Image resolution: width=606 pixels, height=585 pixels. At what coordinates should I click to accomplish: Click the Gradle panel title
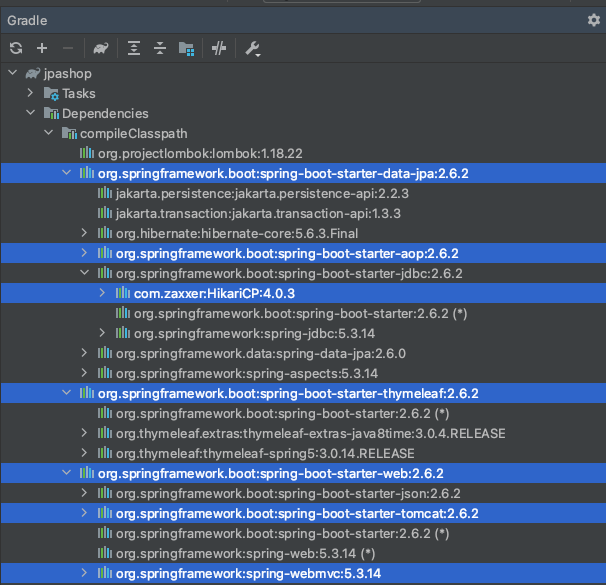point(27,20)
